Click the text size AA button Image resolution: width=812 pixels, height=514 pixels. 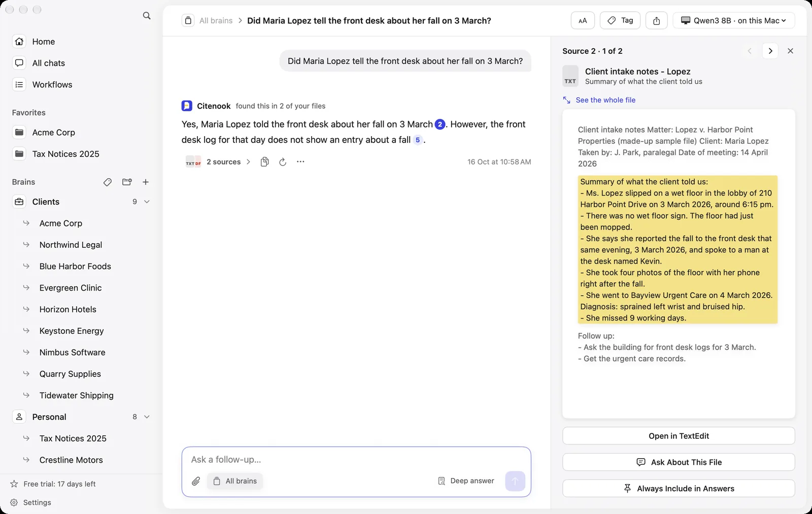(x=583, y=21)
